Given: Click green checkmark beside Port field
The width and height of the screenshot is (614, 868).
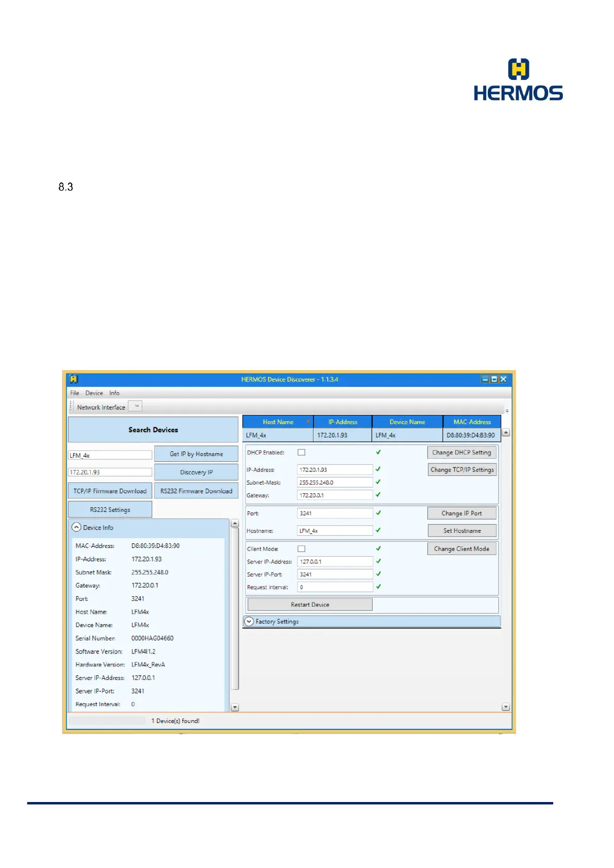Looking at the screenshot, I should 378,513.
